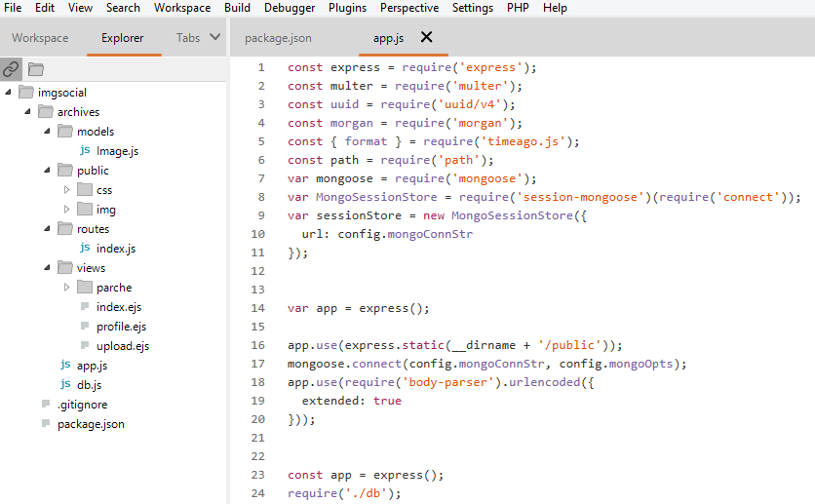Viewport: 815px width, 504px height.
Task: Click the JS icon beside routes index.js
Action: pyautogui.click(x=85, y=248)
